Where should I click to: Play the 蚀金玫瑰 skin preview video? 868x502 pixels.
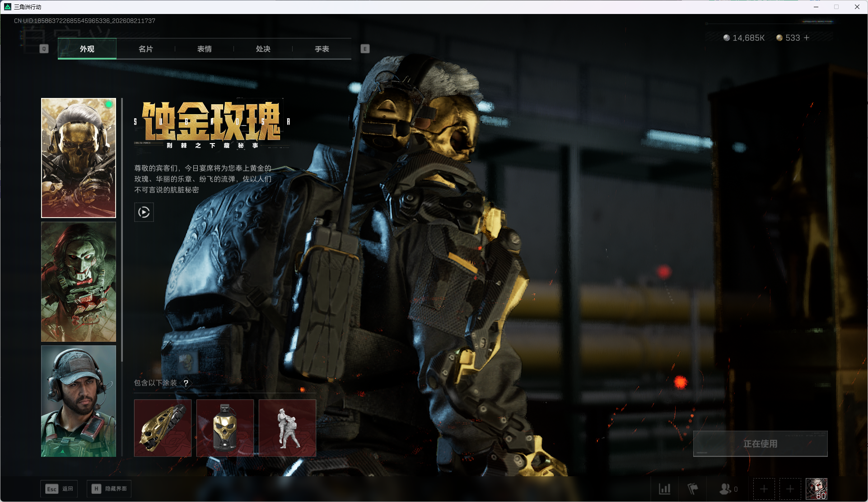click(144, 212)
